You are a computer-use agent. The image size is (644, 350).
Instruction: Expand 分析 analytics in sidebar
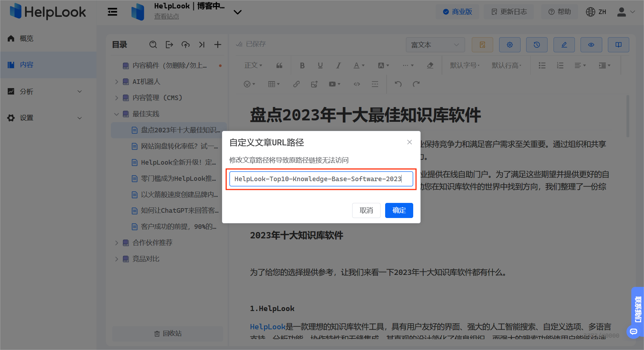tap(48, 91)
